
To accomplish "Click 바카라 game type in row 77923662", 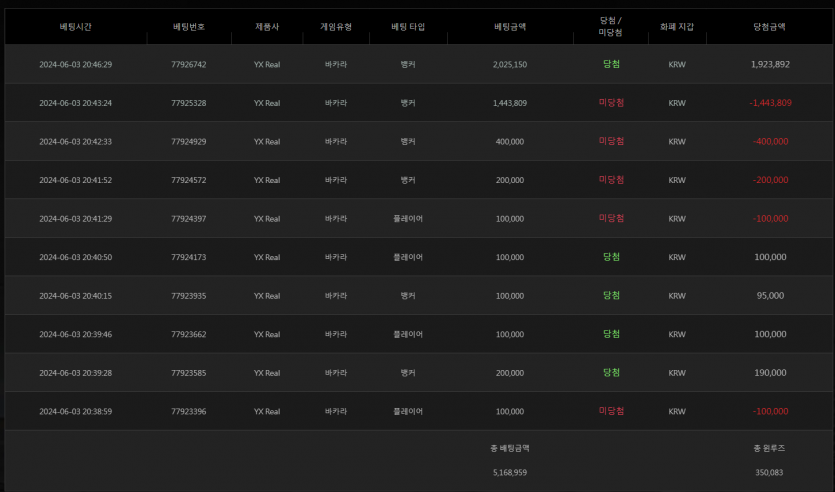I will [335, 334].
